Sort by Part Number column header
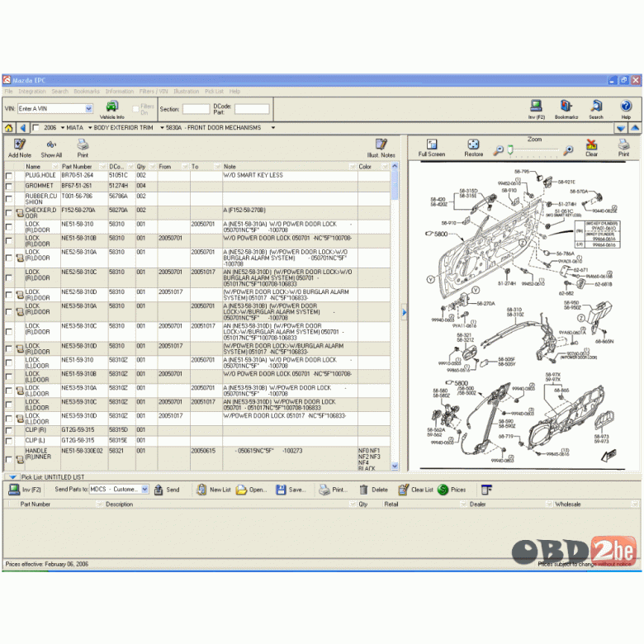644x644 pixels. click(84, 167)
